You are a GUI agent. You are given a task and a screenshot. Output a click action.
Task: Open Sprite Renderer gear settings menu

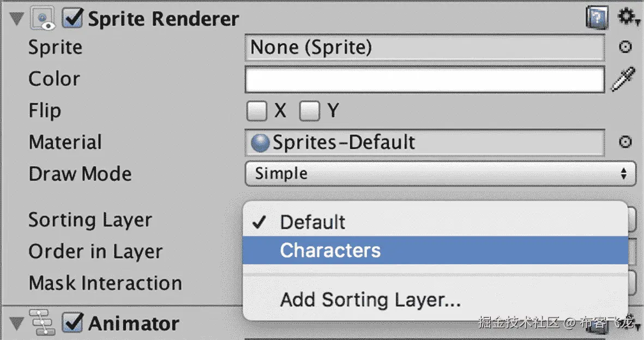click(628, 17)
